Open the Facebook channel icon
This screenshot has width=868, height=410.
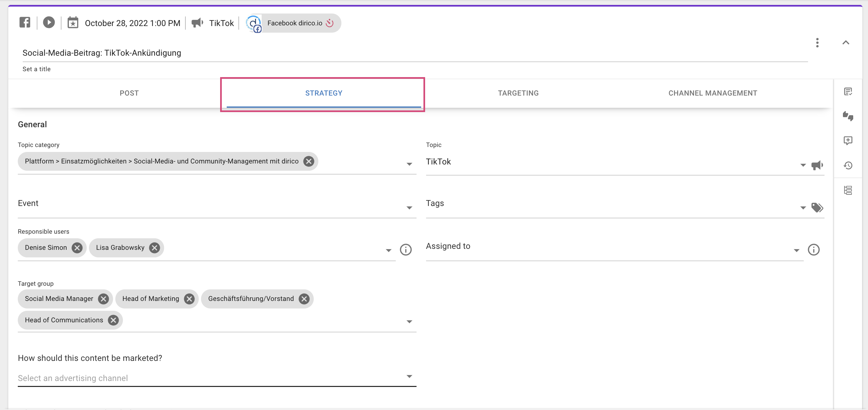[25, 22]
